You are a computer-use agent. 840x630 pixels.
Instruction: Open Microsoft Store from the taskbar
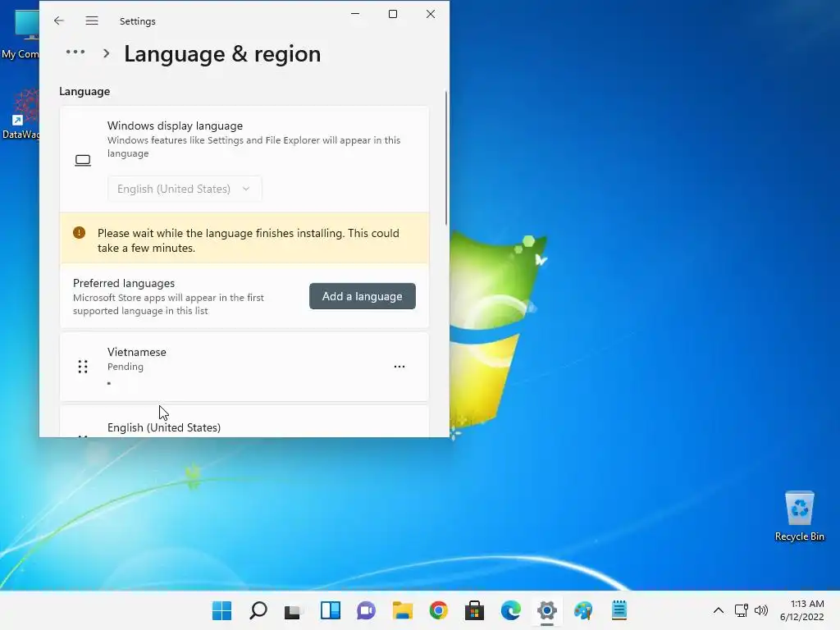[x=474, y=610]
